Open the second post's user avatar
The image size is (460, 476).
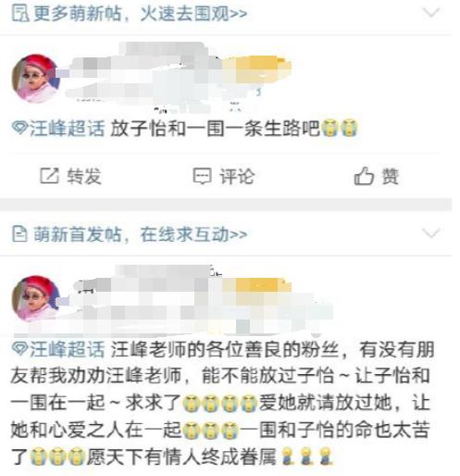point(35,299)
